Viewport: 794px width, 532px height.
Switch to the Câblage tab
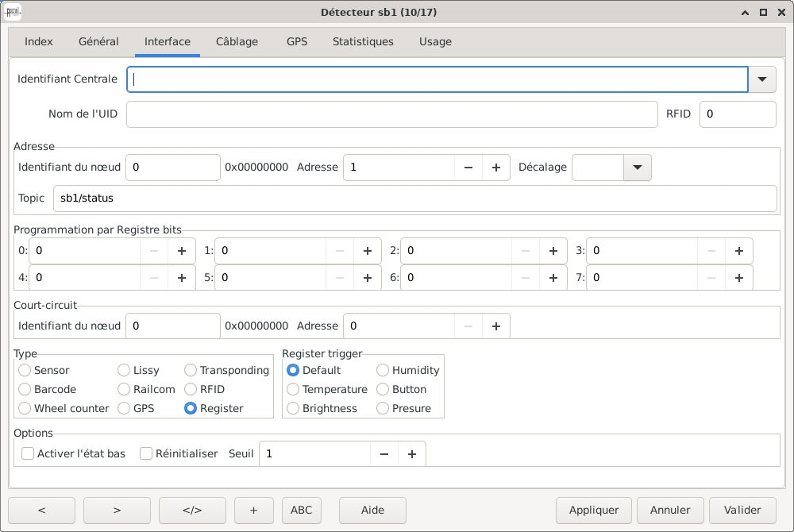(x=237, y=41)
